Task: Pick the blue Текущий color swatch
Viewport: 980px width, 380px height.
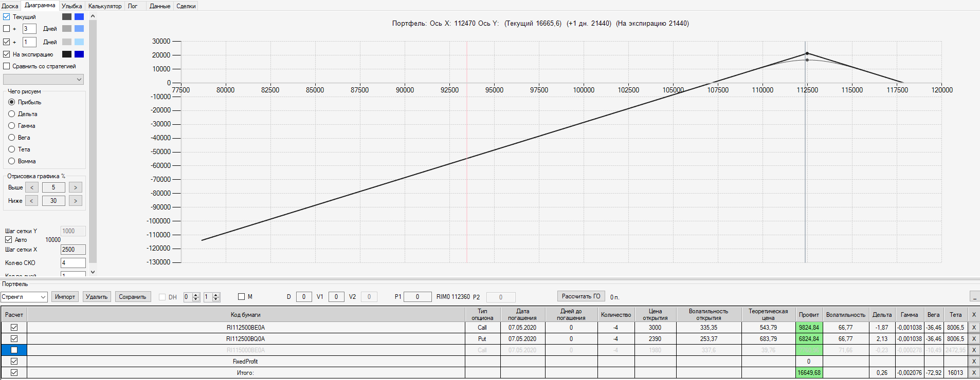Action: pos(79,17)
